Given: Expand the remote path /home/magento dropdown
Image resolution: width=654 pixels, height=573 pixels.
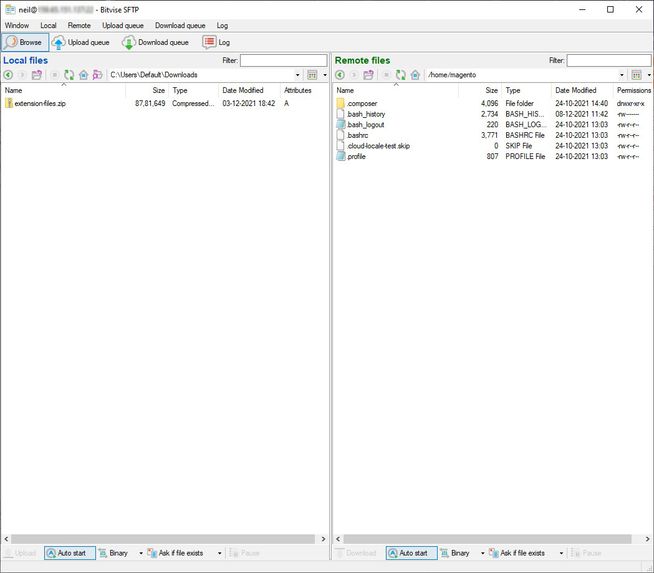Looking at the screenshot, I should click(621, 75).
